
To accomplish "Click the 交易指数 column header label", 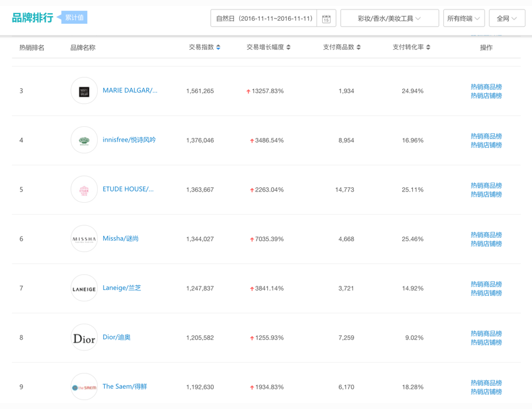I will click(201, 47).
